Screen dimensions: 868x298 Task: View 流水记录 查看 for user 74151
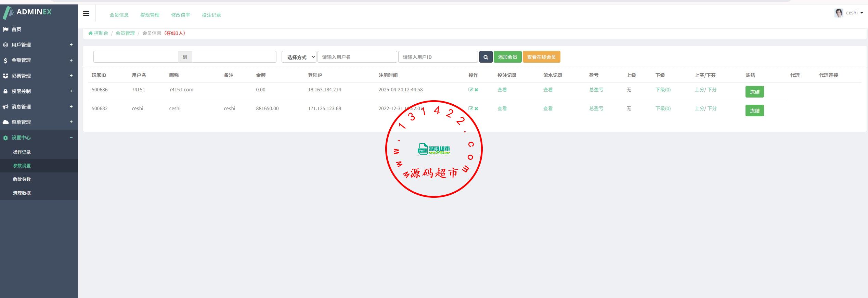click(x=548, y=90)
